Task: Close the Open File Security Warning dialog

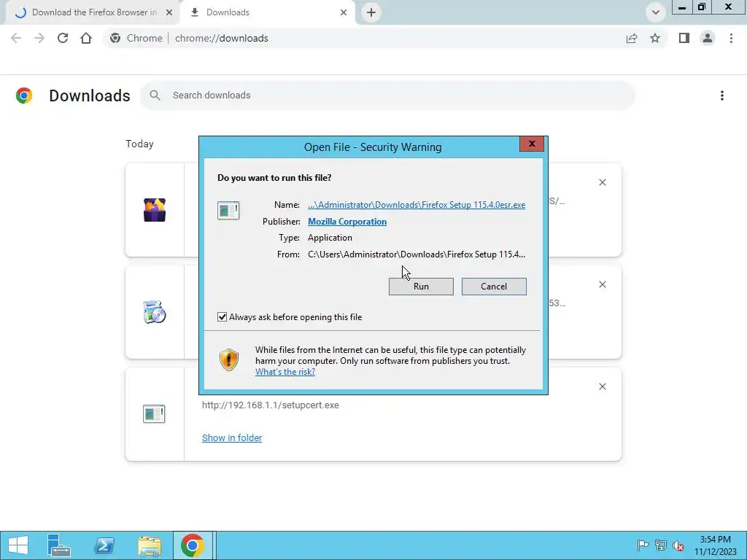Action: (532, 144)
